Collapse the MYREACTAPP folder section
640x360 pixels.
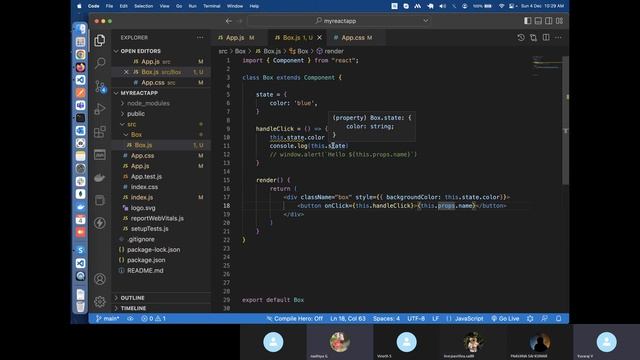(x=162, y=93)
